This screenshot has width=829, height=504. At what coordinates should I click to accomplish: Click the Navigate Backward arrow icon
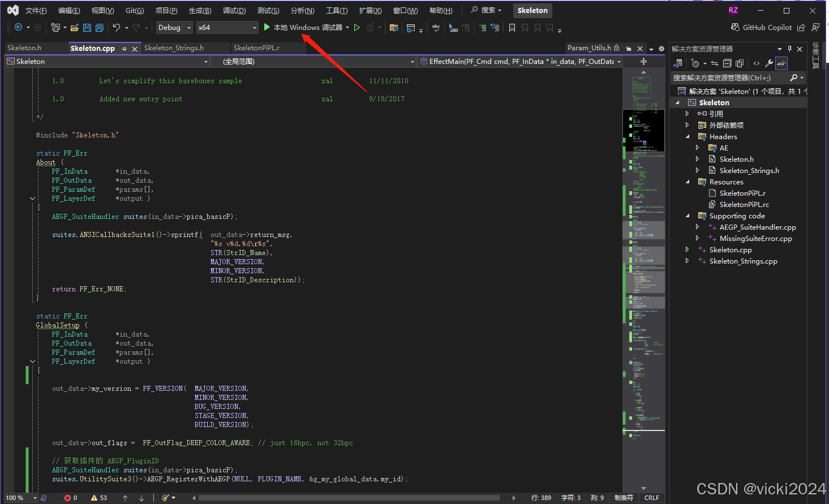click(x=18, y=27)
